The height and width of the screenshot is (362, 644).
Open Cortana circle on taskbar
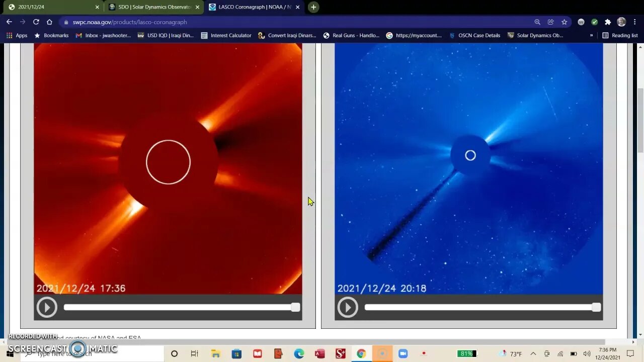tap(174, 354)
